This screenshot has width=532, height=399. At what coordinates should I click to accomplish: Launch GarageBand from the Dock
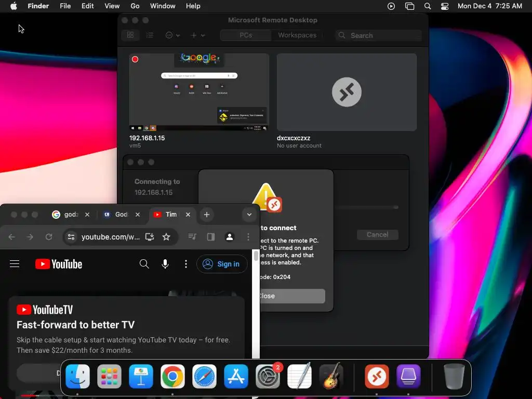331,376
